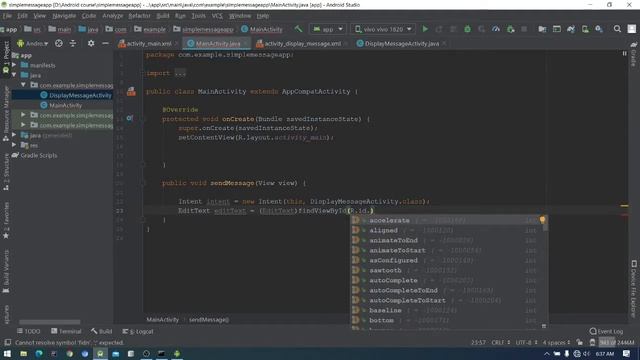This screenshot has width=640, height=360.
Task: Open the SDK Manager icon
Action: pyautogui.click(x=599, y=29)
